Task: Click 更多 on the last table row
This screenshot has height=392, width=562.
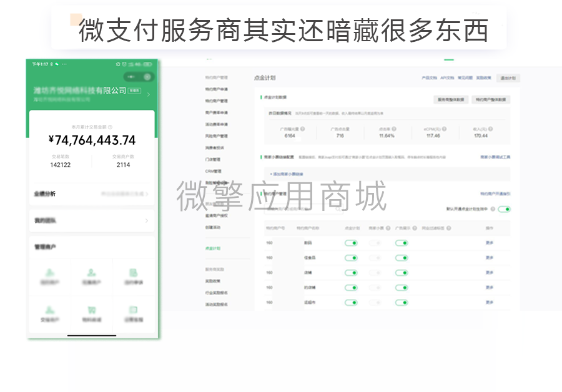Action: pos(489,301)
